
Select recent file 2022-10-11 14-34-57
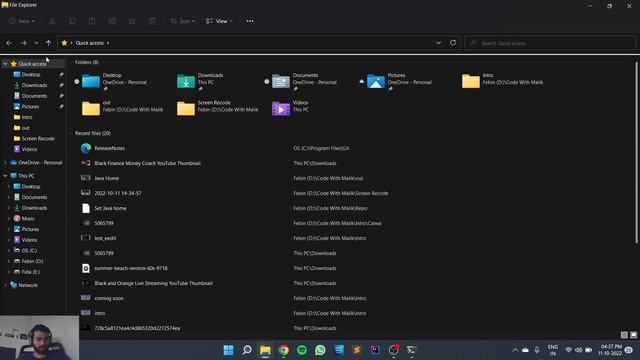(x=118, y=193)
